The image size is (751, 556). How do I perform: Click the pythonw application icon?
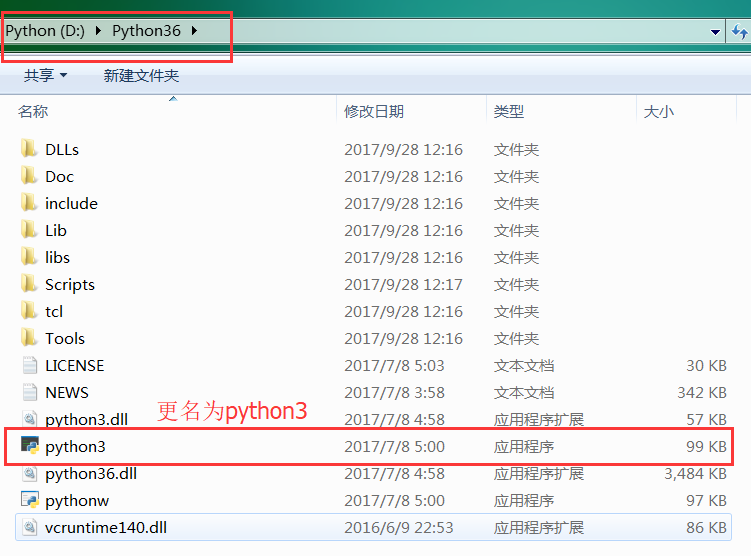(x=30, y=499)
